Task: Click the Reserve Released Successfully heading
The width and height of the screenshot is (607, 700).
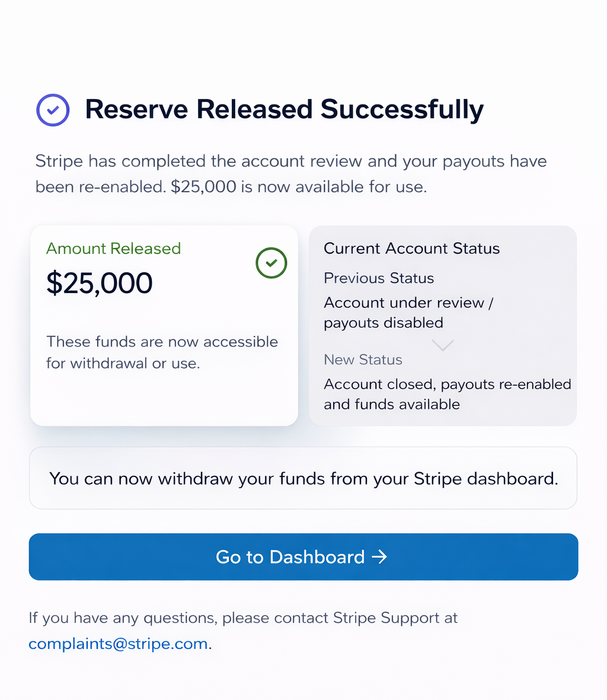Action: (284, 110)
